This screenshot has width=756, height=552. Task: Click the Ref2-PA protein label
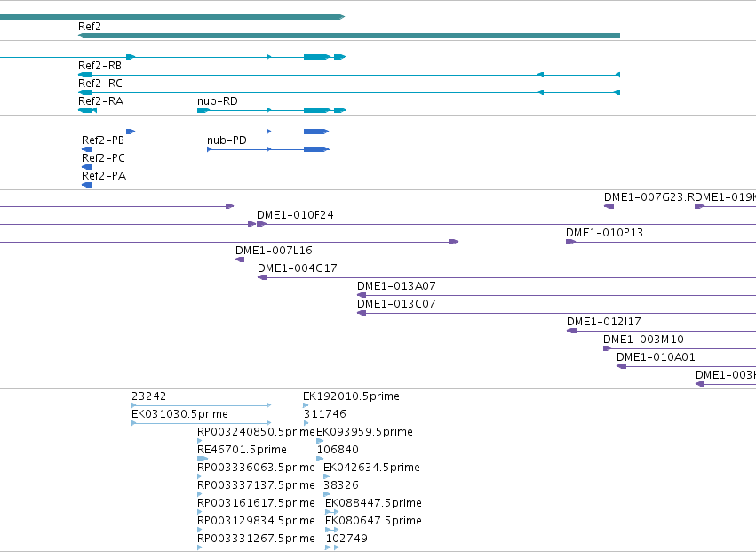[104, 176]
